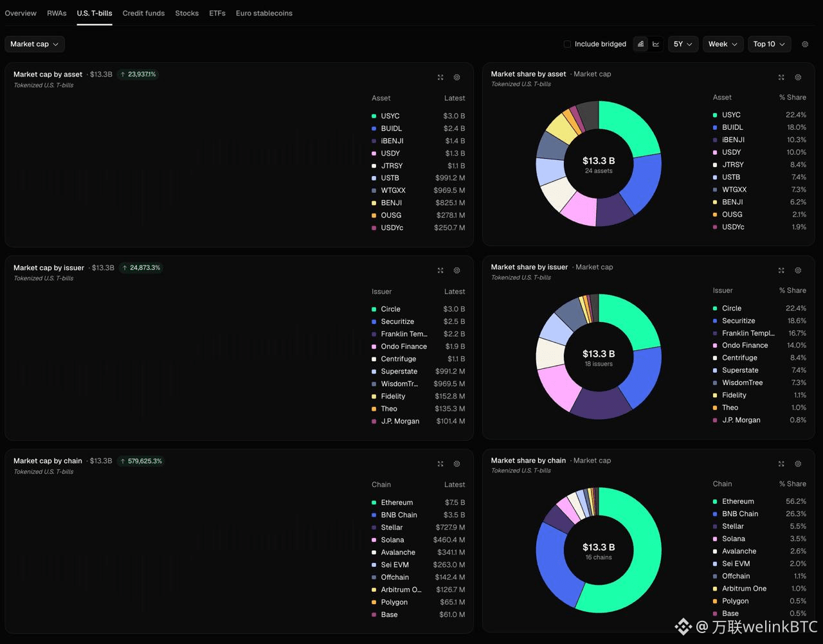Click Issuer column header in Market cap by issuer
Screen dimensions: 823x644
click(382, 292)
